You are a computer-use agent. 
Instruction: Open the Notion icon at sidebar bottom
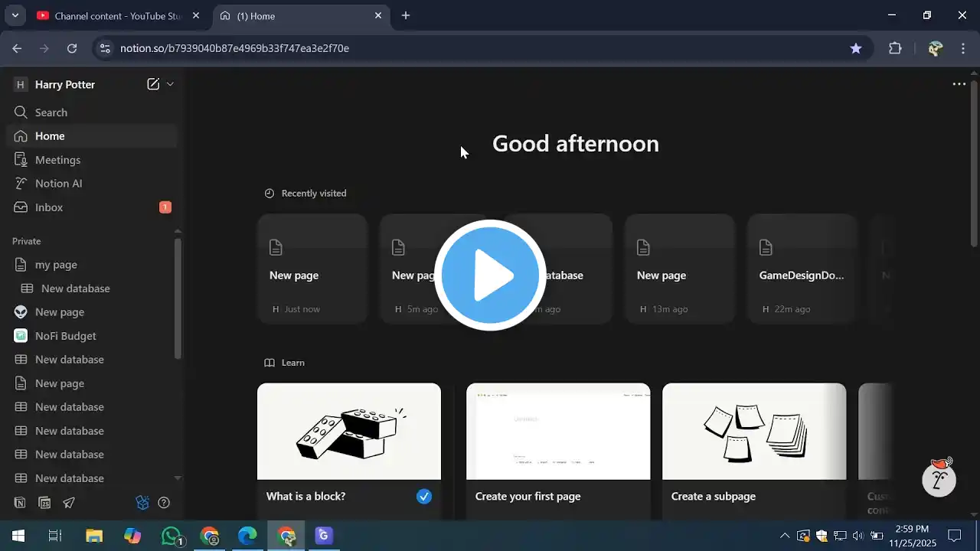tap(20, 503)
